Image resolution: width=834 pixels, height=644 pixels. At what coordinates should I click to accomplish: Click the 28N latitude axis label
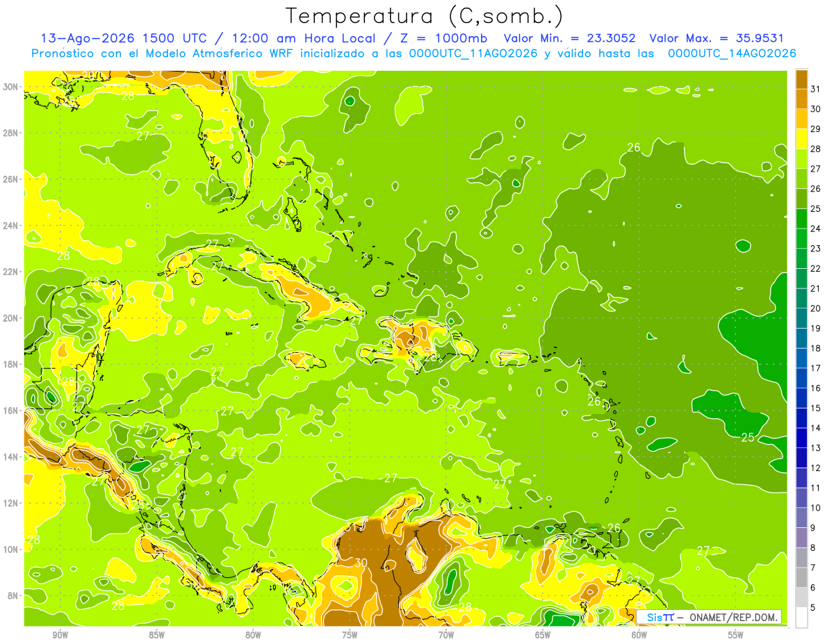(x=11, y=133)
